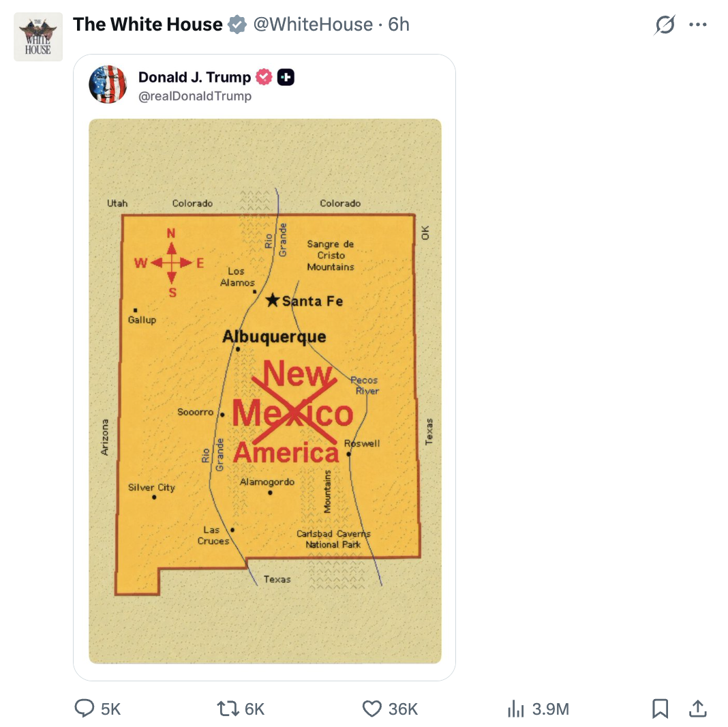Screen dimensions: 728x727
Task: Open the reply comment icon
Action: pos(85,709)
